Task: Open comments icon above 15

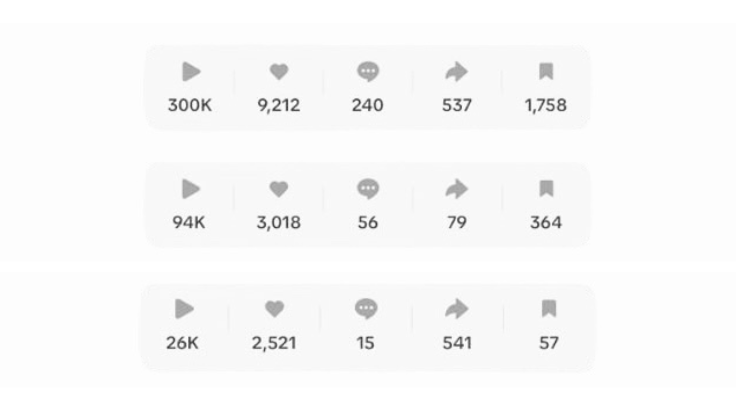Action: coord(366,309)
